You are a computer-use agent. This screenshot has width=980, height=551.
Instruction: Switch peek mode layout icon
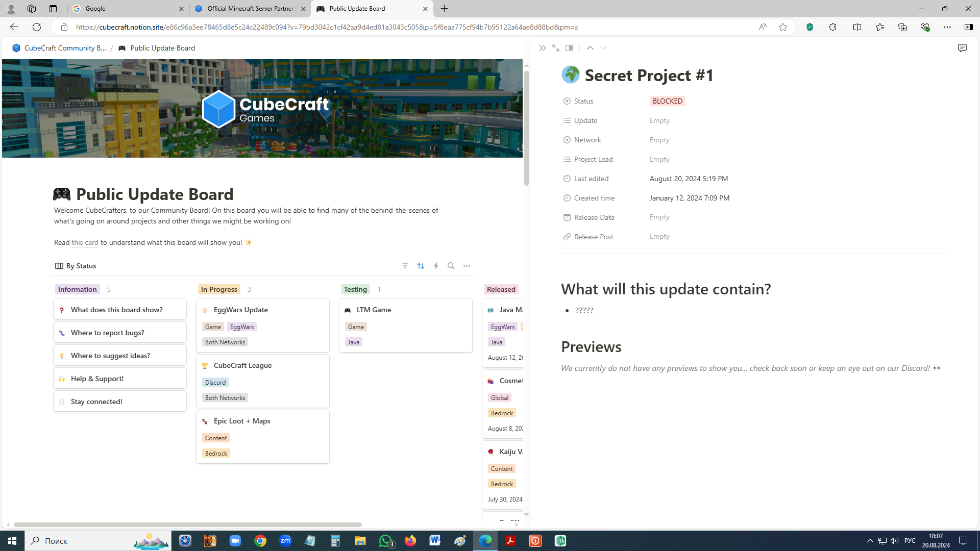point(569,48)
